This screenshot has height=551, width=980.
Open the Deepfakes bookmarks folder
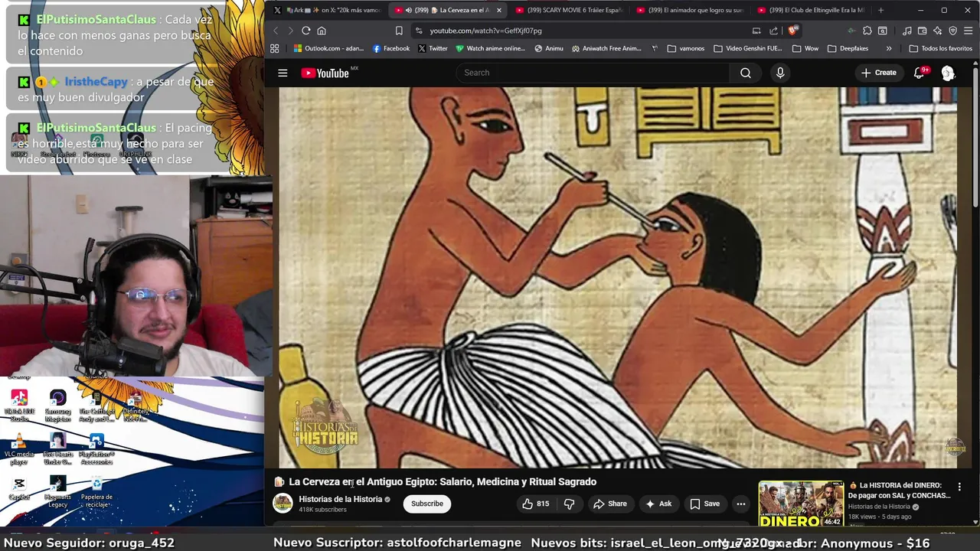pyautogui.click(x=848, y=48)
